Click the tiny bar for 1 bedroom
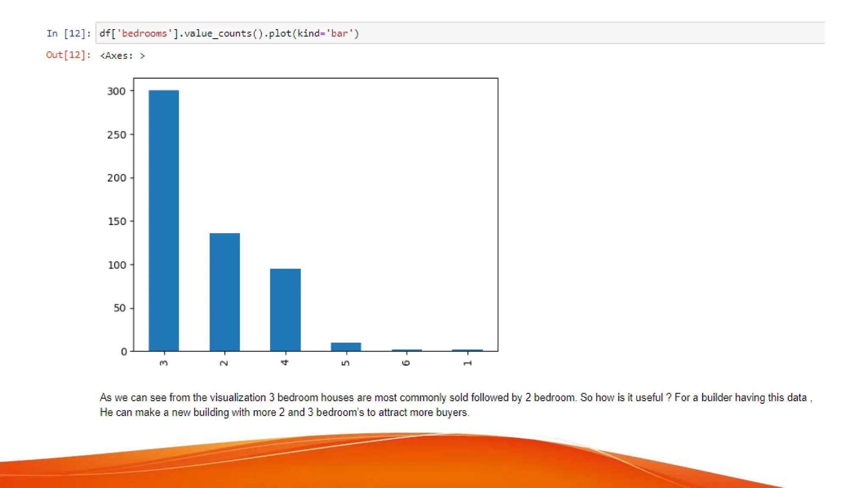 [x=467, y=350]
